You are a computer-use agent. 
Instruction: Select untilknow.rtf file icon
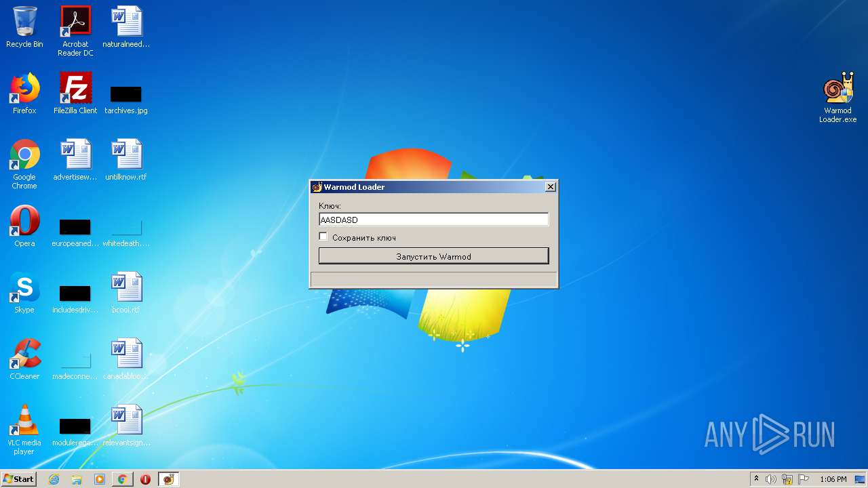coord(126,160)
